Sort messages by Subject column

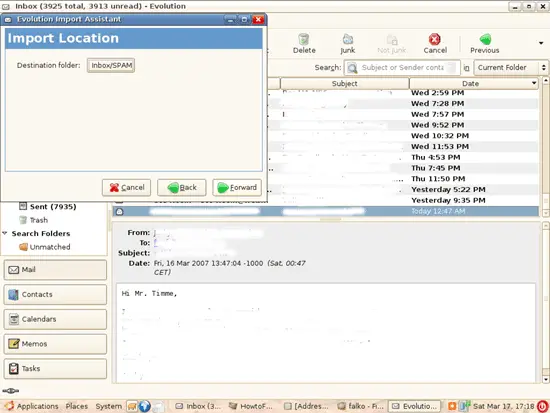(344, 84)
